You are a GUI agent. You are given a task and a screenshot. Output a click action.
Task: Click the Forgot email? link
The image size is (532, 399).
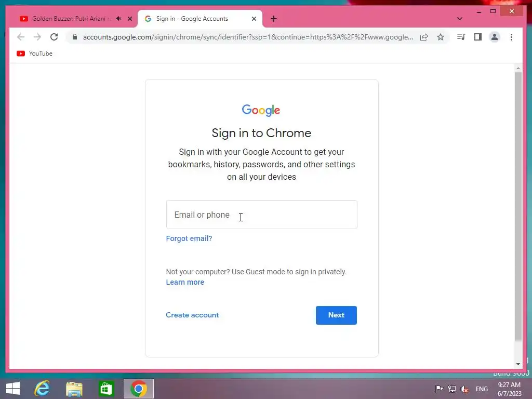[x=189, y=238]
